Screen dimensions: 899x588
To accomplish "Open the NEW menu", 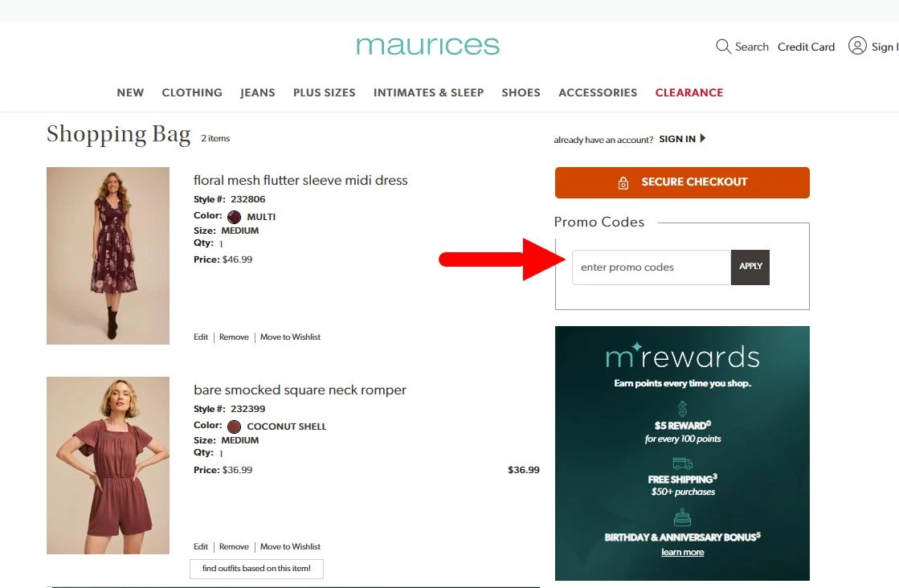I will tap(130, 93).
